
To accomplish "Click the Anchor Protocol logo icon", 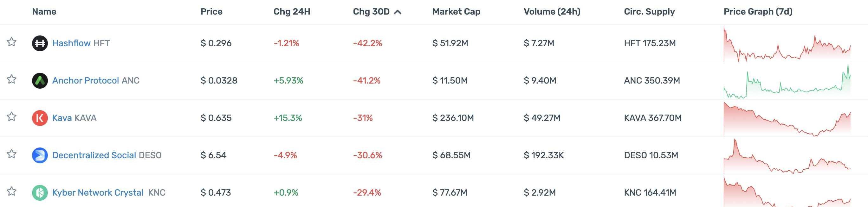I will pyautogui.click(x=40, y=81).
